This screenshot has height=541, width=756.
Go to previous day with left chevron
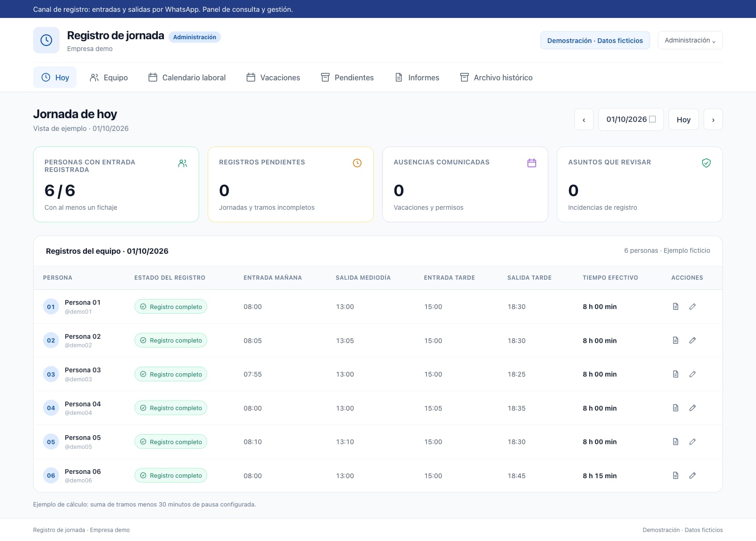tap(584, 120)
